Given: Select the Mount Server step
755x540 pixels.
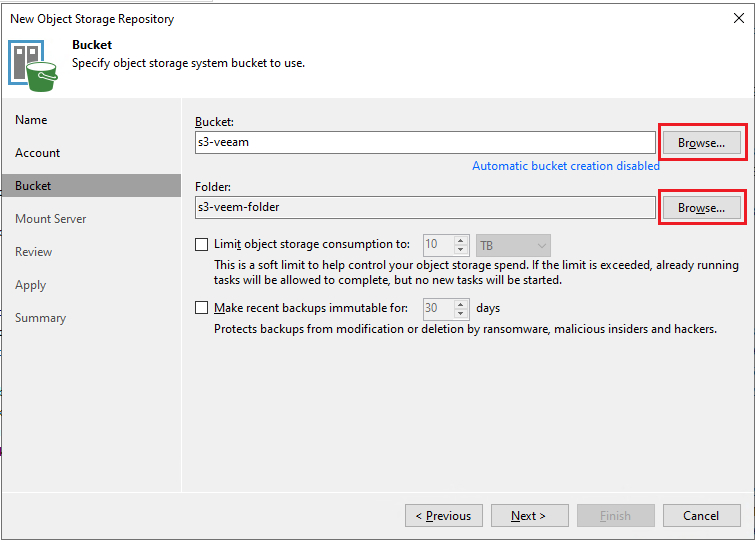Looking at the screenshot, I should click(51, 219).
